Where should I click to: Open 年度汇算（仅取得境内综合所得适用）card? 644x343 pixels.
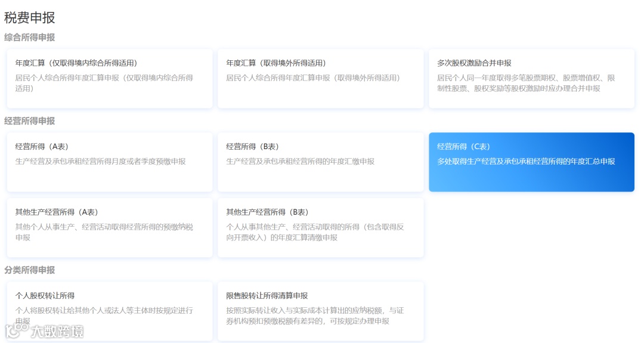click(x=110, y=79)
